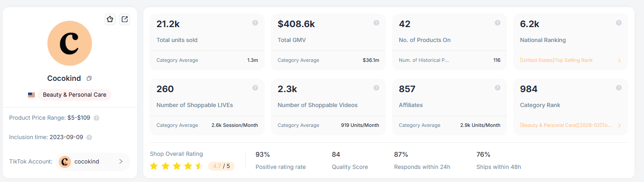The image size is (644, 182).
Task: Click the 93% positive rating rate
Action: (x=263, y=154)
